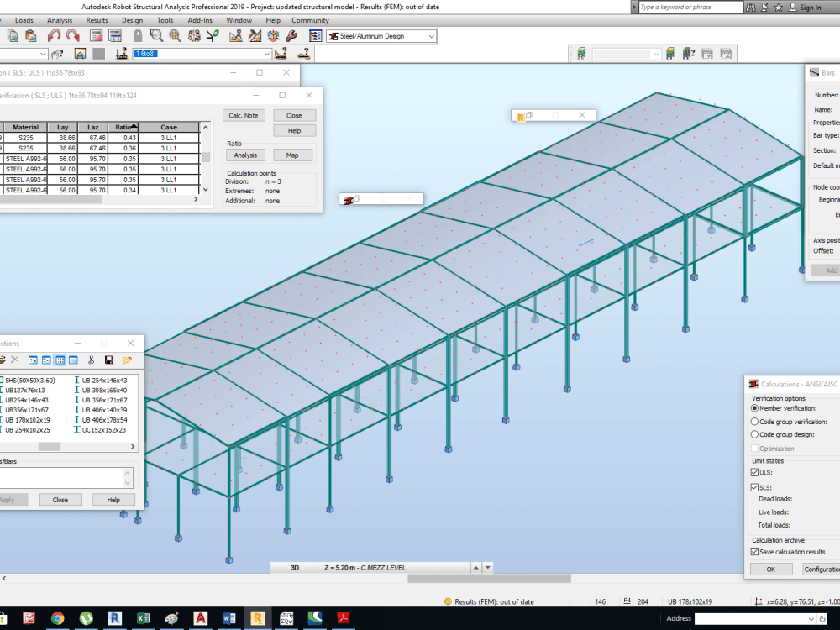Viewport: 840px width, 630px height.
Task: Open the Steel/Aluminum Design layout dropdown
Action: [x=431, y=36]
